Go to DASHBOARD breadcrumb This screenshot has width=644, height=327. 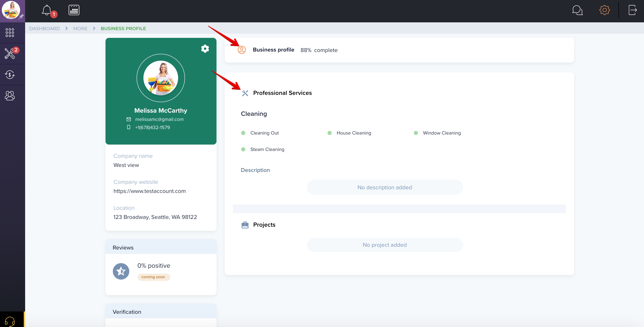(45, 29)
